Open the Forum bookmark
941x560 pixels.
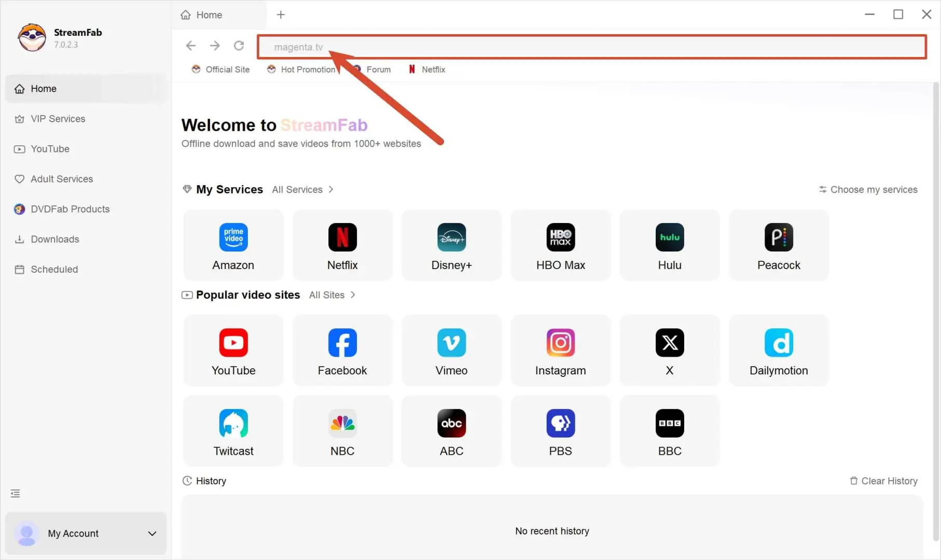(372, 69)
